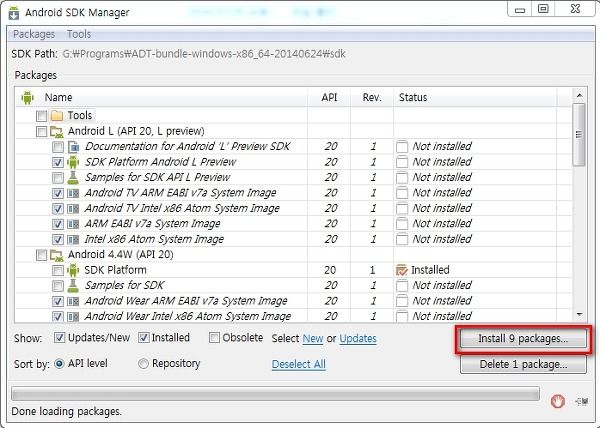Click Not installed status icon for Documentation row
Viewport: 600px width, 428px height.
[x=402, y=146]
